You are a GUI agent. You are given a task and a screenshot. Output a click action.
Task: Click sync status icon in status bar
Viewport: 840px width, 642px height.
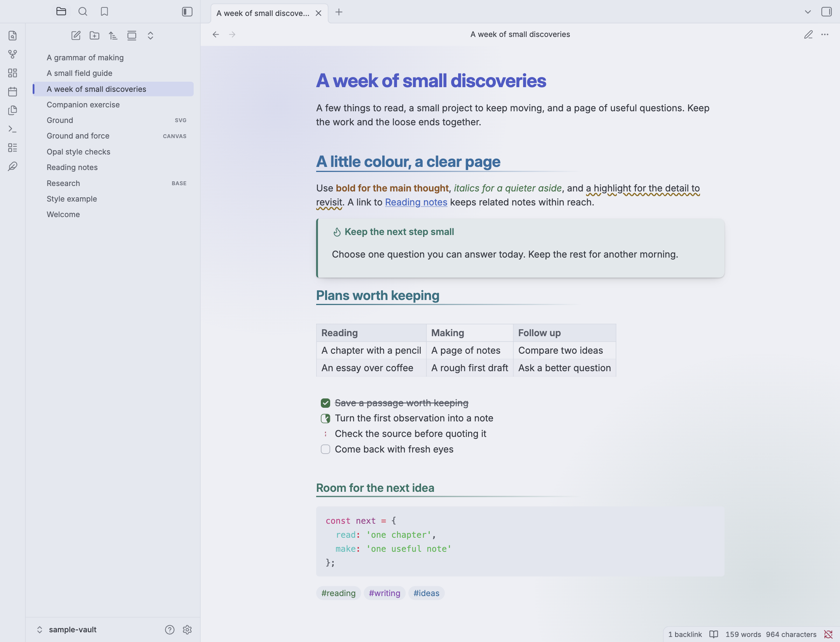pyautogui.click(x=828, y=635)
